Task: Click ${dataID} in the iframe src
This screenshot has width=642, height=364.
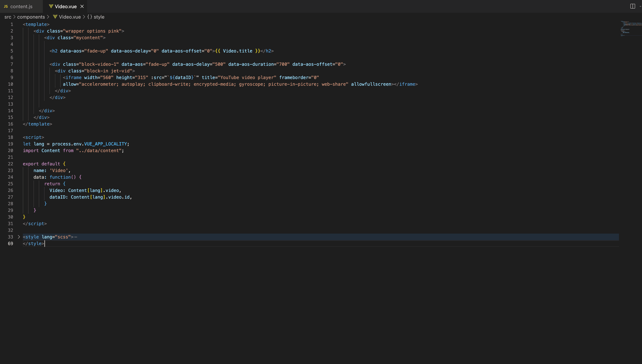Action: tap(182, 77)
